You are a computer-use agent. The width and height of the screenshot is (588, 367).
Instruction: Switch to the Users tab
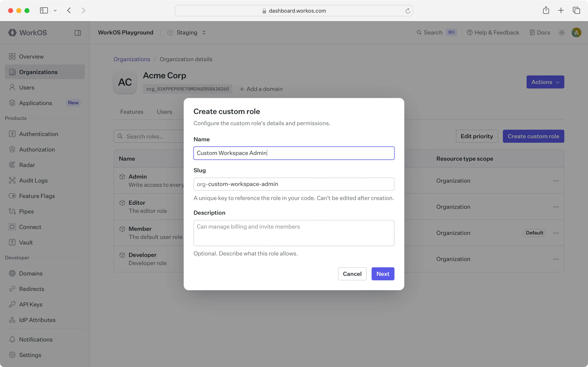[164, 112]
